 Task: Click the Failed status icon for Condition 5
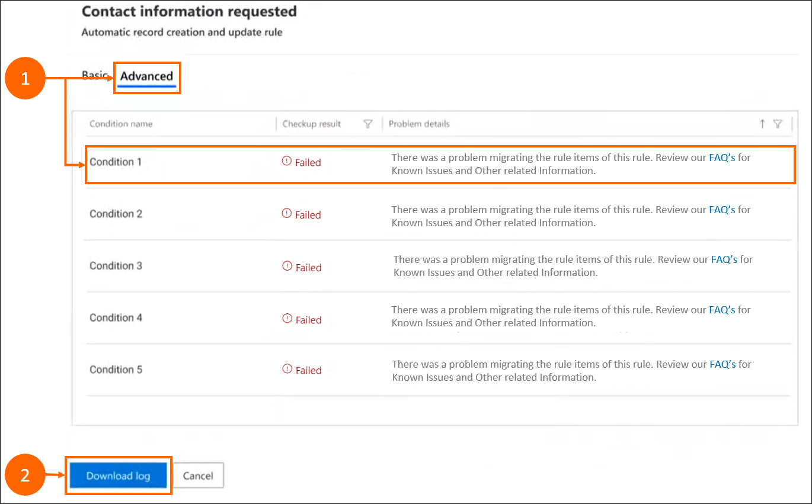point(287,369)
